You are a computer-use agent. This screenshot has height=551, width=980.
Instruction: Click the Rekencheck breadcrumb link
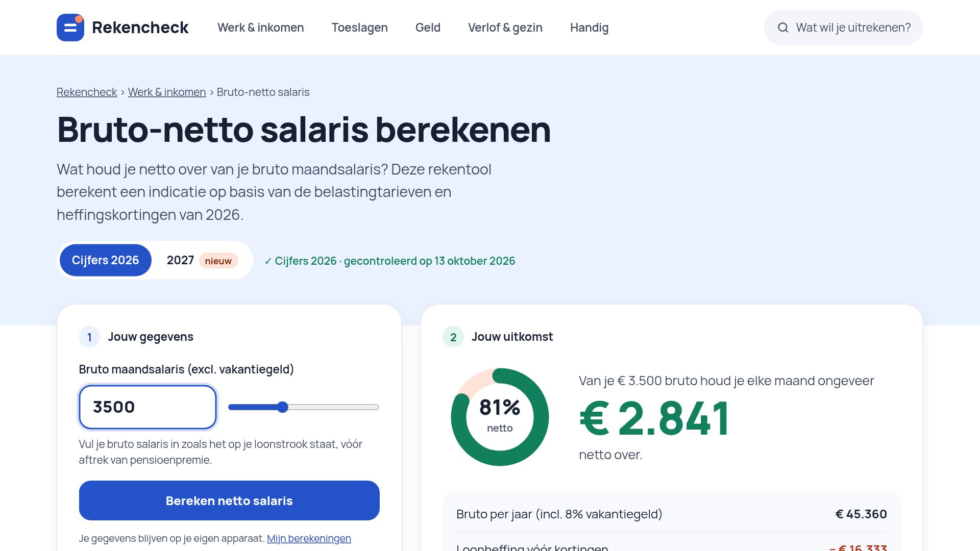[87, 92]
